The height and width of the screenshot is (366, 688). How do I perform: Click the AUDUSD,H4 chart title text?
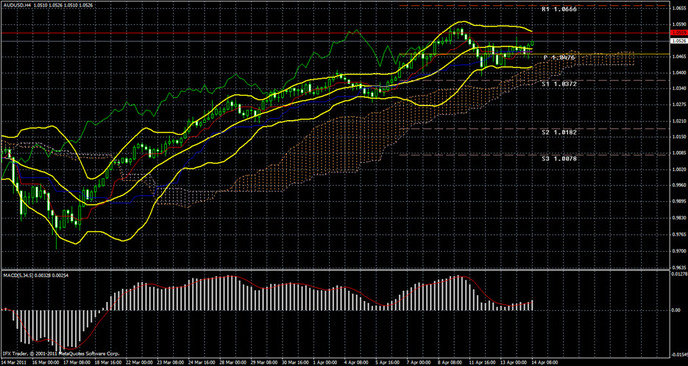[x=13, y=4]
